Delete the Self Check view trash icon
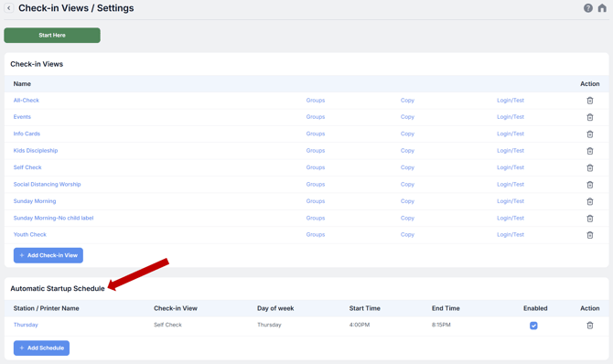This screenshot has height=364, width=613. tap(590, 167)
